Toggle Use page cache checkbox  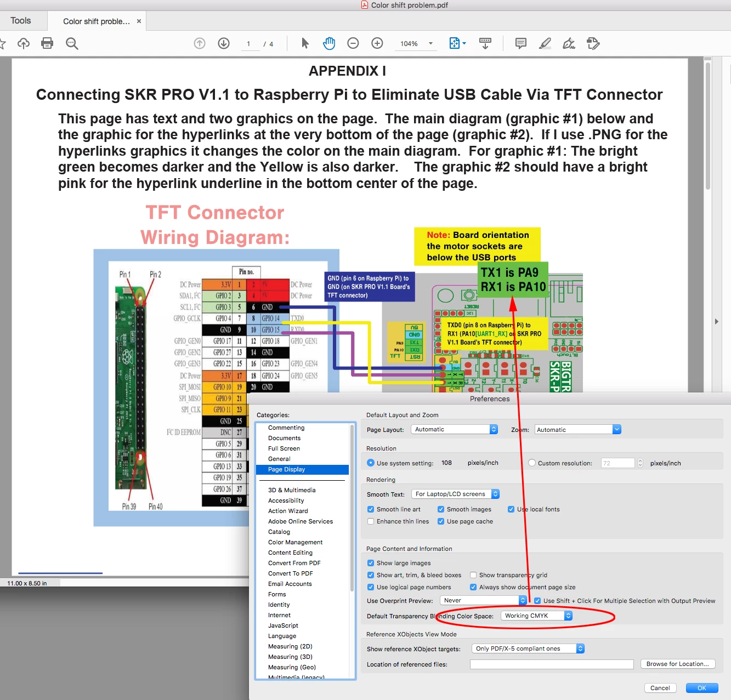[x=441, y=521]
